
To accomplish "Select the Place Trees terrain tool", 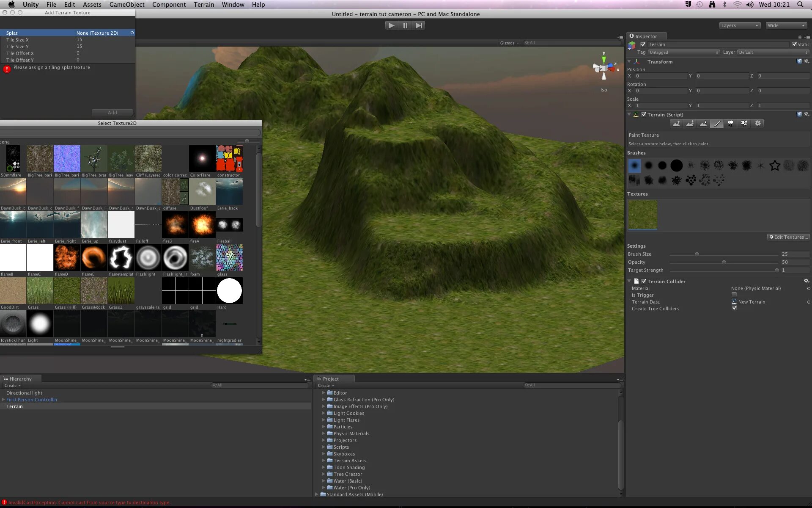I will [x=730, y=123].
